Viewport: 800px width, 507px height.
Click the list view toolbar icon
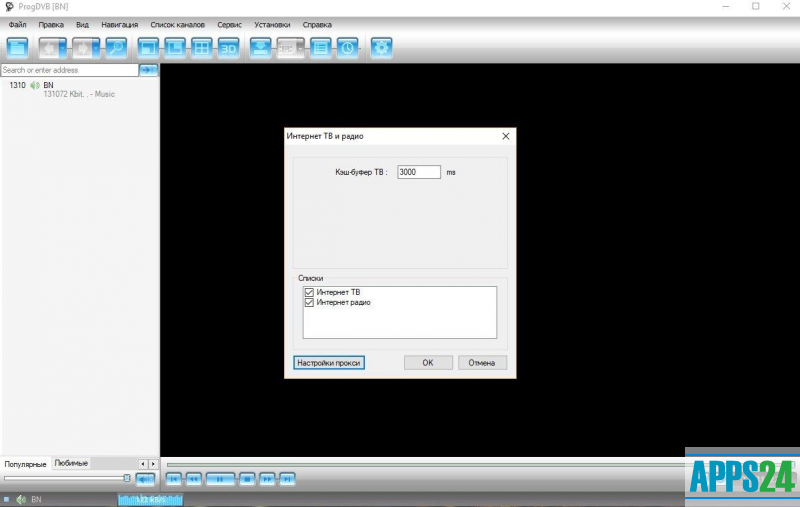pyautogui.click(x=320, y=47)
